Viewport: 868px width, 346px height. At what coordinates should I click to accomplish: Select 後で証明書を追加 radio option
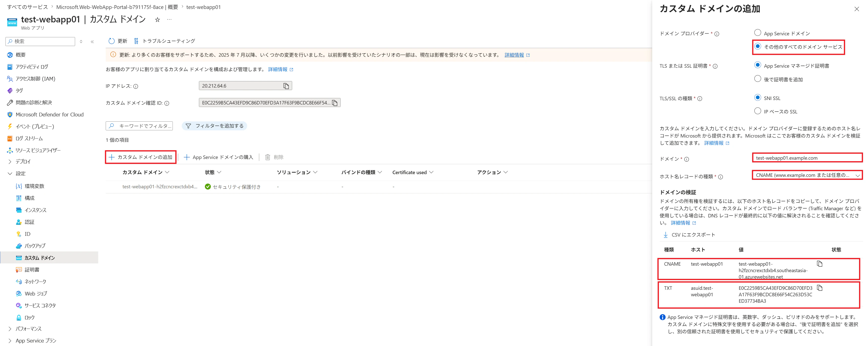[757, 79]
